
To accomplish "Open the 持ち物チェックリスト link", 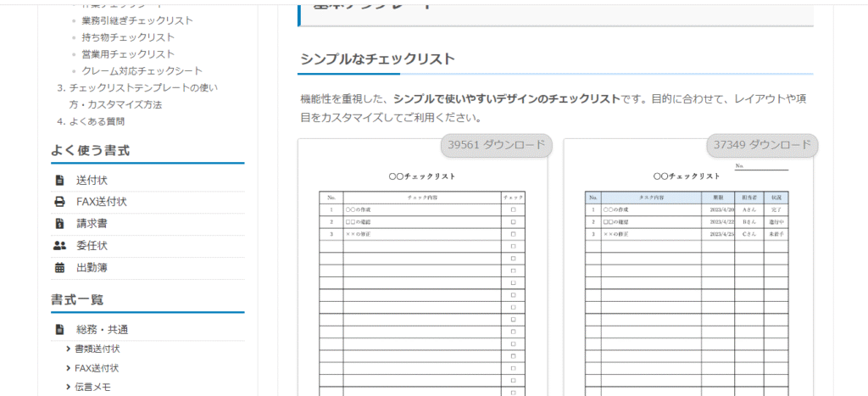I will (128, 37).
